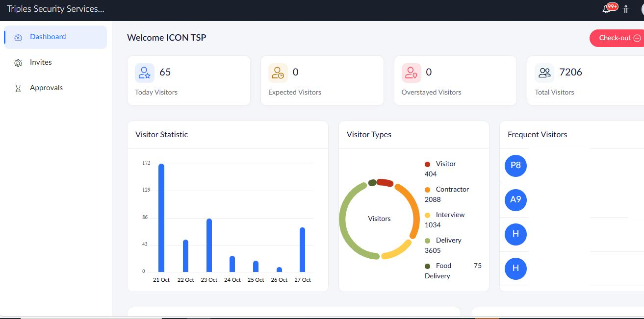This screenshot has width=644, height=319.
Task: Click the Overstayed Visitors location icon
Action: [412, 73]
